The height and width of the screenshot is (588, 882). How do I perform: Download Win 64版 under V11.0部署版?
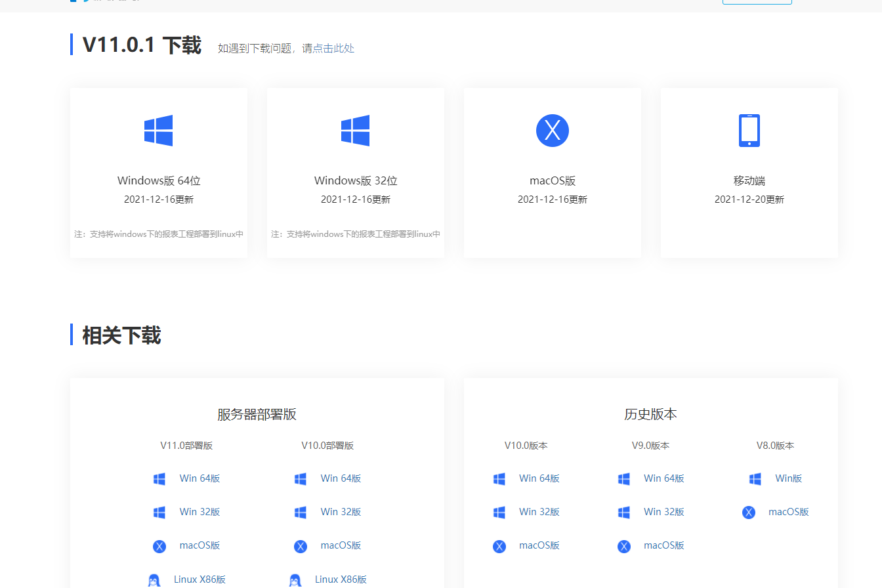(x=199, y=478)
